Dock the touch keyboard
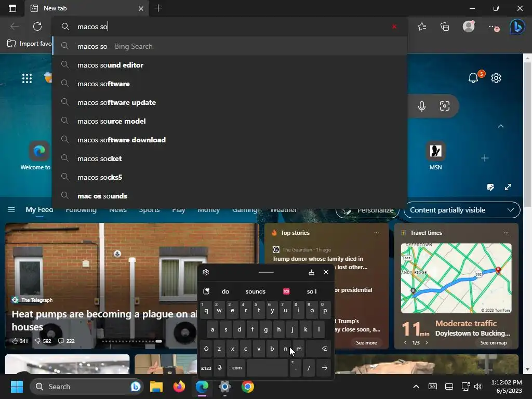 [311, 272]
